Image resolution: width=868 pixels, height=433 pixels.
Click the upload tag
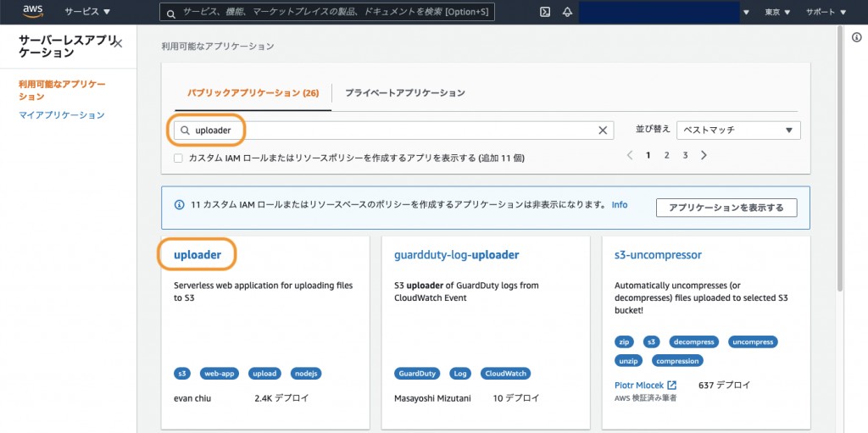point(264,373)
